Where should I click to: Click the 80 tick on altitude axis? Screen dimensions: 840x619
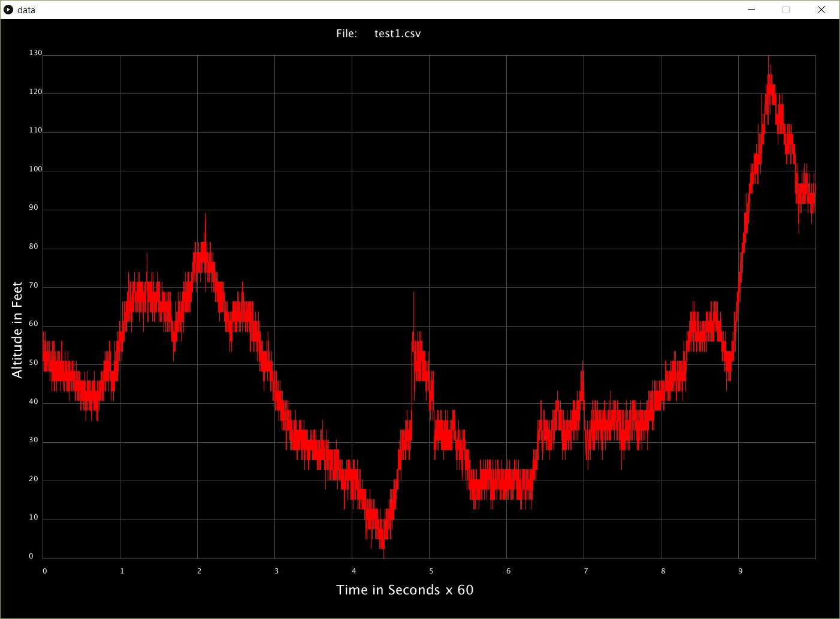coord(34,246)
